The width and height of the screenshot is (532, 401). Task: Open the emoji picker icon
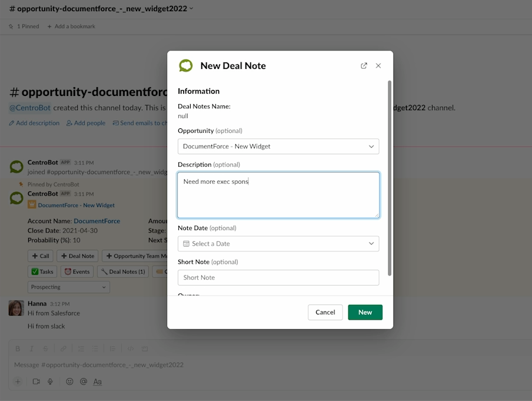69,382
